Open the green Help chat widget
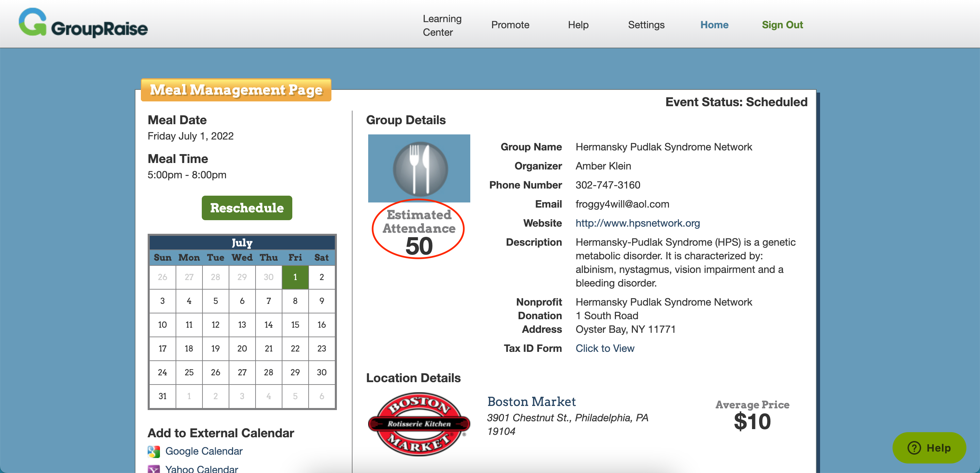The width and height of the screenshot is (980, 473). pos(929,447)
